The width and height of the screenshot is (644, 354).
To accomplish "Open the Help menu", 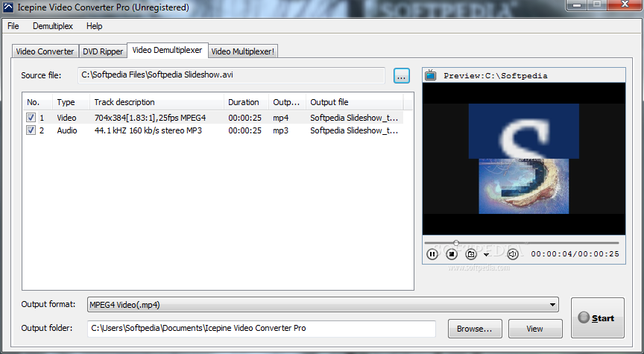I will 94,26.
